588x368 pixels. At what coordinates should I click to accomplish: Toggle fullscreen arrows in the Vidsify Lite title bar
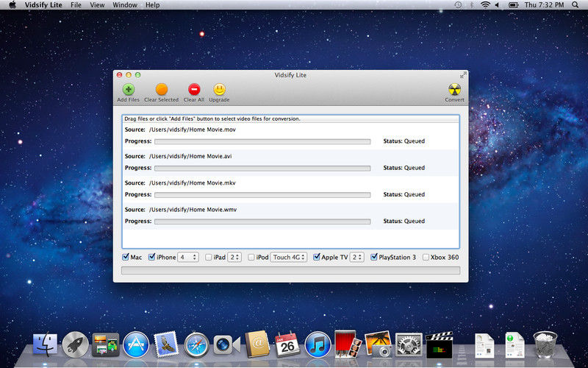(464, 75)
